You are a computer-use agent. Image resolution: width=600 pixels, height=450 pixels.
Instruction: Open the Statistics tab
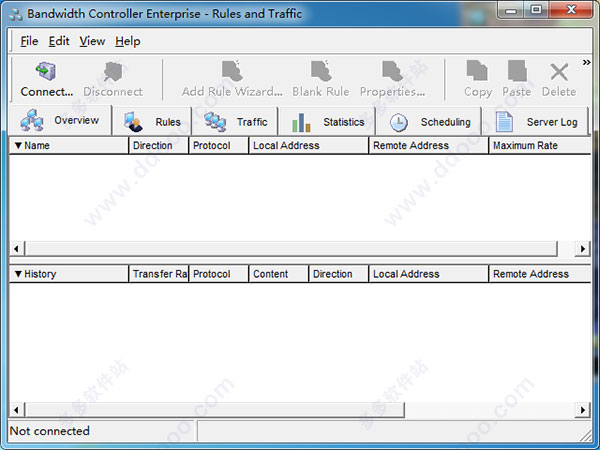point(328,122)
